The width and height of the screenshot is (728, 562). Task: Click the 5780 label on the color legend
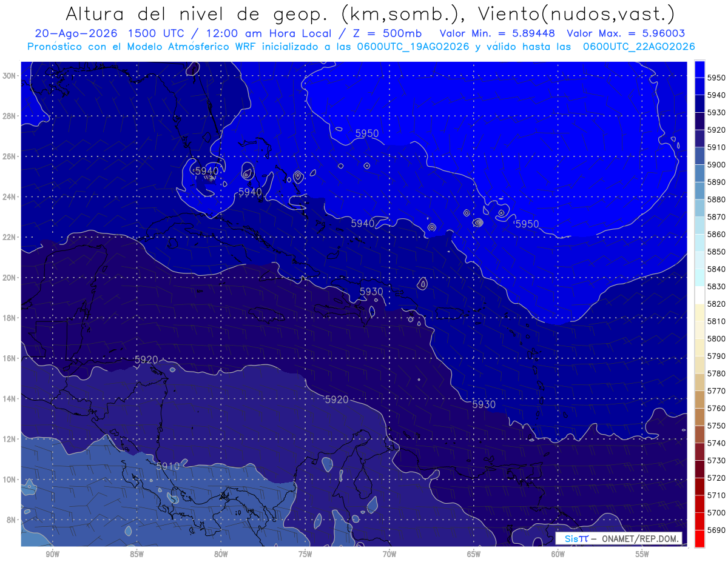tap(716, 373)
